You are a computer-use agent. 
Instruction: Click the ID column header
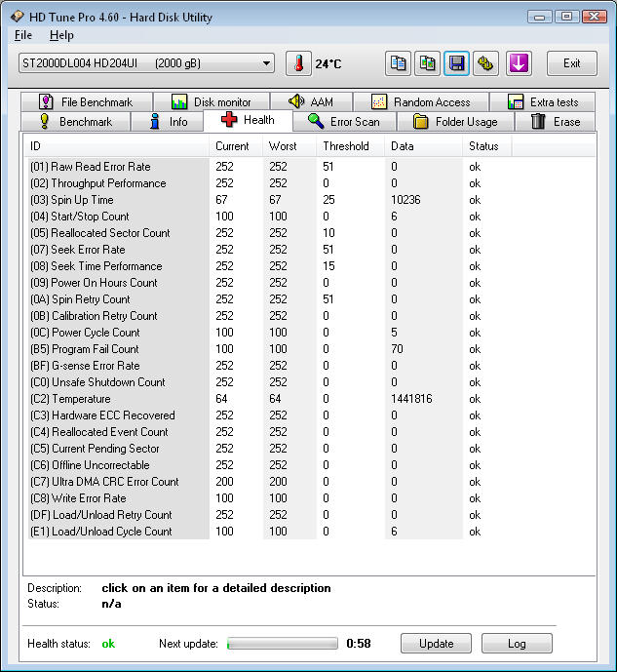tap(116, 146)
